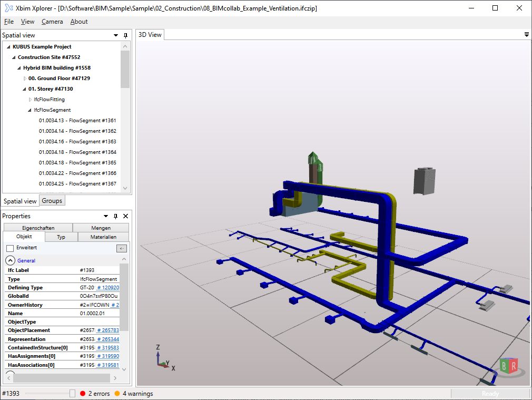Unpin the Properties panel
The width and height of the screenshot is (532, 400).
pyautogui.click(x=115, y=216)
